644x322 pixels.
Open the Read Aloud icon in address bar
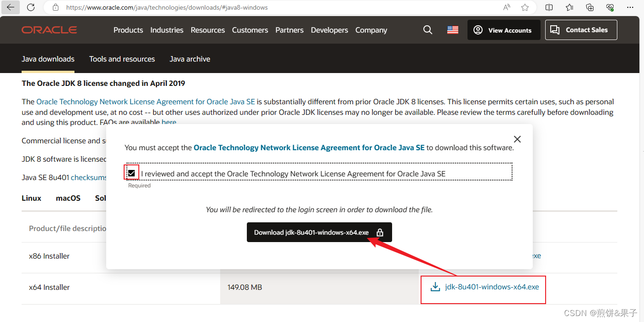point(507,7)
